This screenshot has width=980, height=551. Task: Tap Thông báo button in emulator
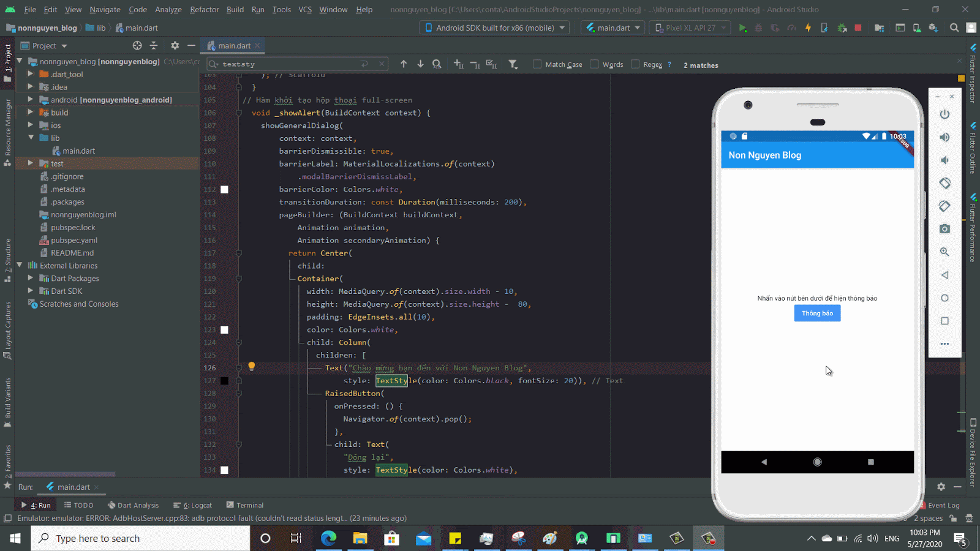817,313
